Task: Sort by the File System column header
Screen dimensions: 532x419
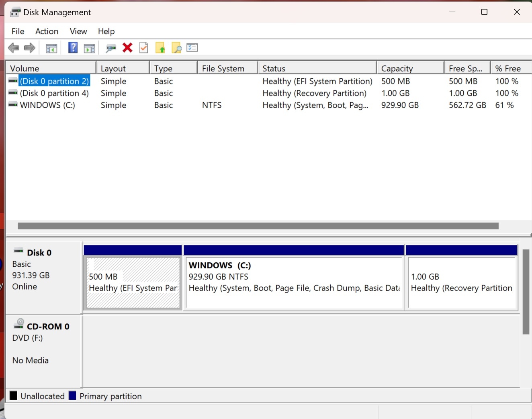Action: pos(228,68)
